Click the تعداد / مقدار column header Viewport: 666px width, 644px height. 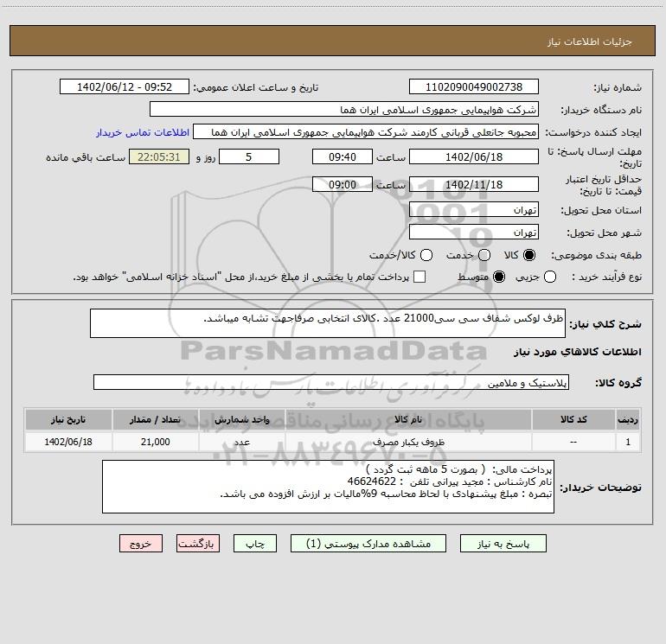[155, 419]
